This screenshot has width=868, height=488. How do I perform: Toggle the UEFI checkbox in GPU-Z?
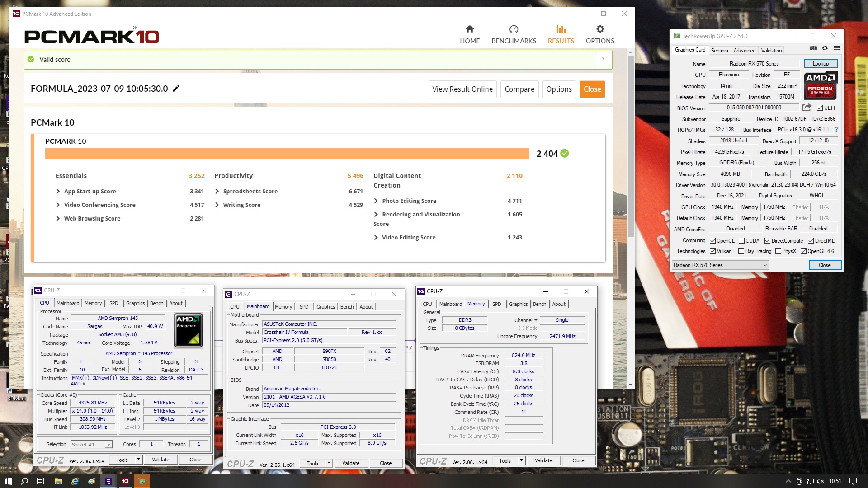[x=820, y=108]
